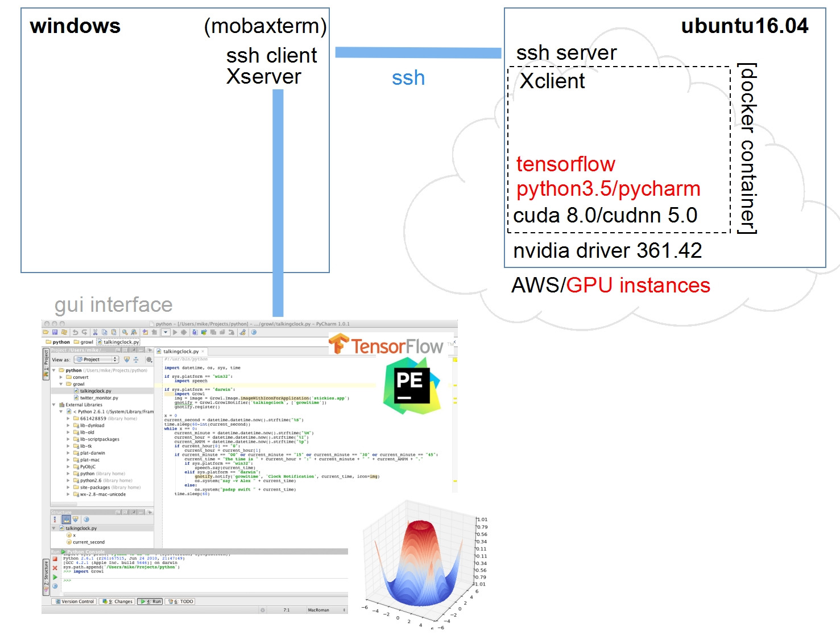The width and height of the screenshot is (840, 635).
Task: Collapse the python project root node
Action: 54,370
